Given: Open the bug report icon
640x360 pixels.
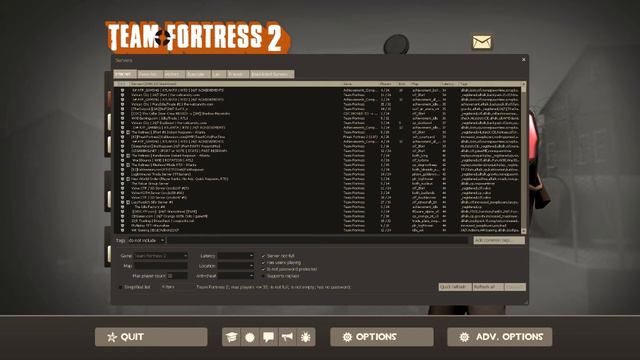Looking at the screenshot, I should 306,337.
